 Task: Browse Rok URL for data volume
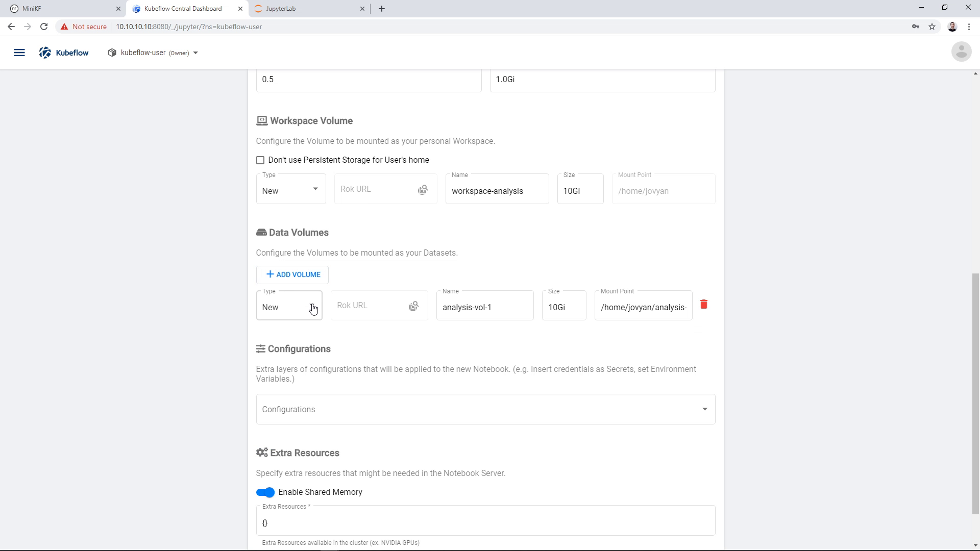coord(413,306)
